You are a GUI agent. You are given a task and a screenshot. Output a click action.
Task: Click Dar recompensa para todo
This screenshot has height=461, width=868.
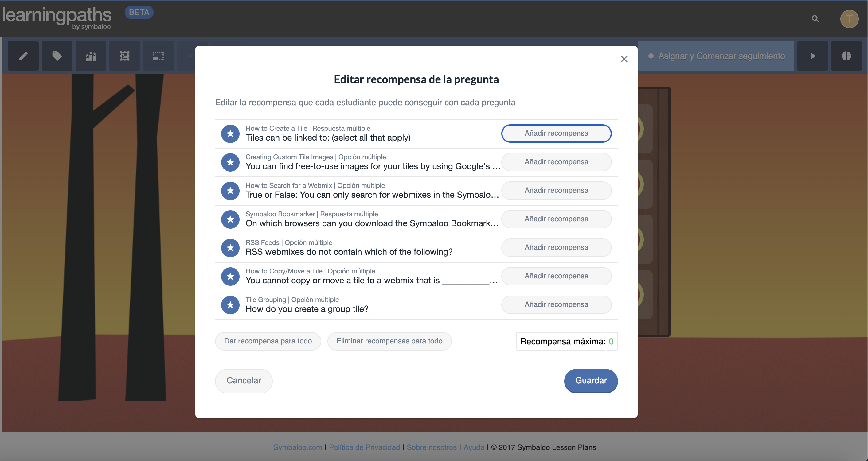tap(268, 341)
